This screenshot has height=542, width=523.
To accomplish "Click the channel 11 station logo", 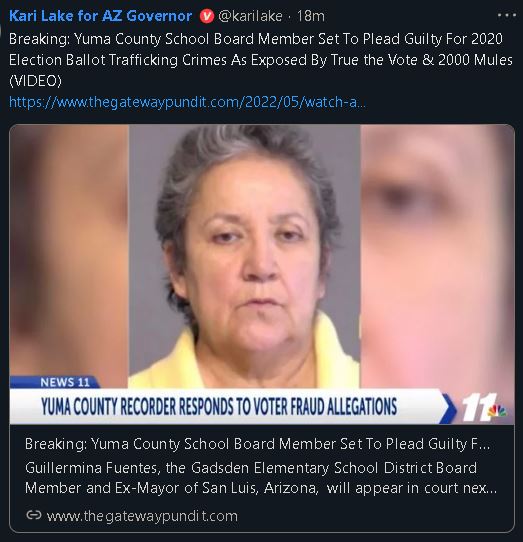I will (x=477, y=408).
